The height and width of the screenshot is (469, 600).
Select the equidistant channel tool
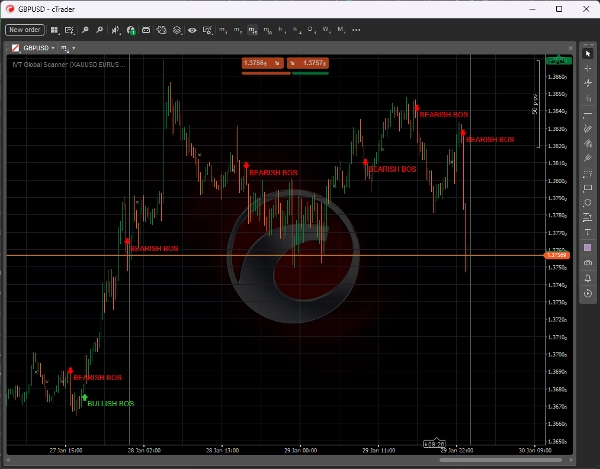588,143
